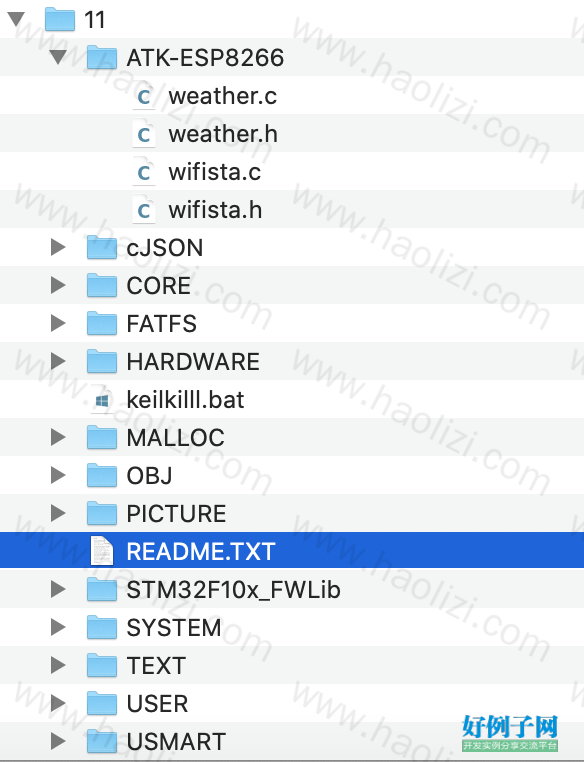Select the OBJ folder name
Image resolution: width=584 pixels, height=762 pixels.
pyautogui.click(x=149, y=476)
